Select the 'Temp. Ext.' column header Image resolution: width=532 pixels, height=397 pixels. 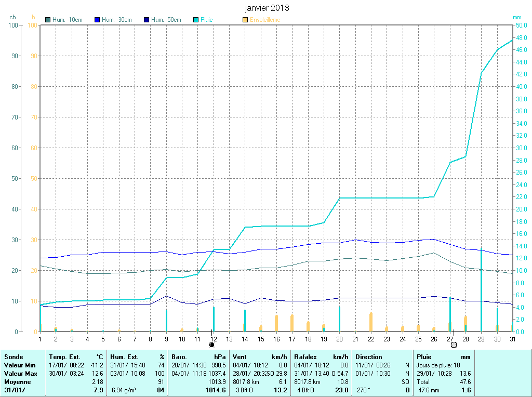[x=65, y=357]
